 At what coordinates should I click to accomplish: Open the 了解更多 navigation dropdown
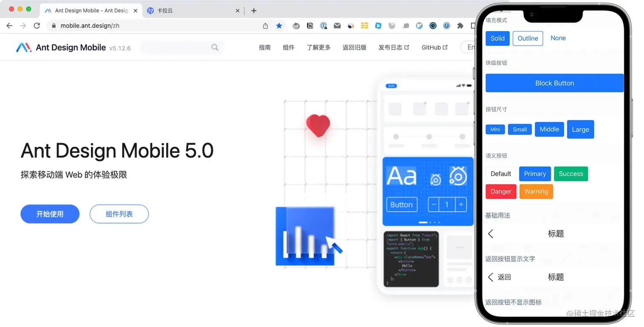point(318,47)
